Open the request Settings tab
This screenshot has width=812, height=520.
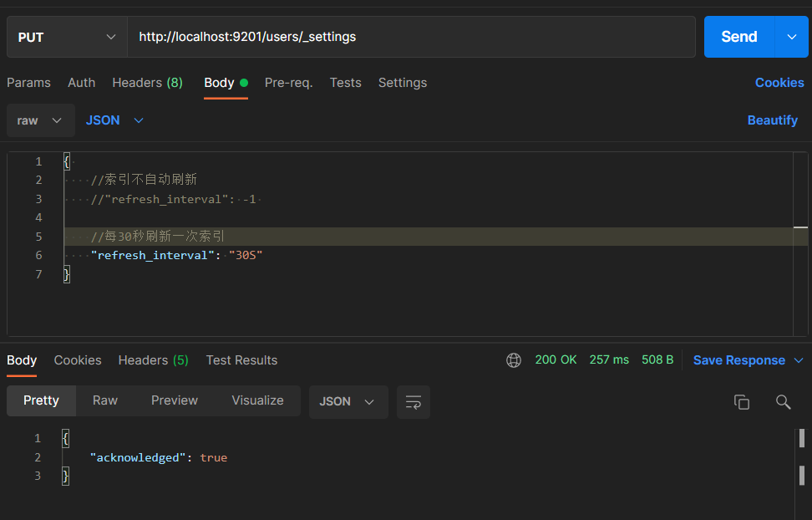coord(403,83)
